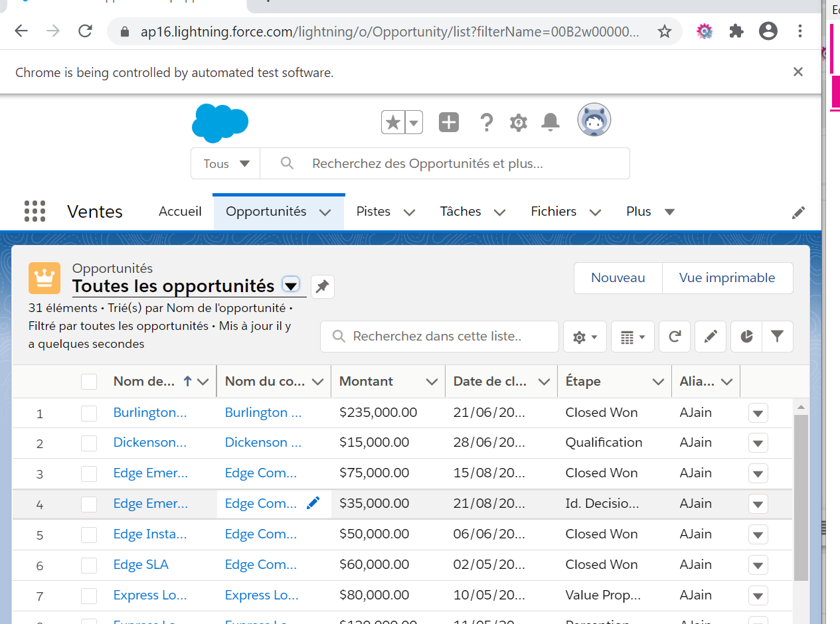This screenshot has width=840, height=624.
Task: Open the Chrome extensions puzzle icon
Action: (x=736, y=31)
